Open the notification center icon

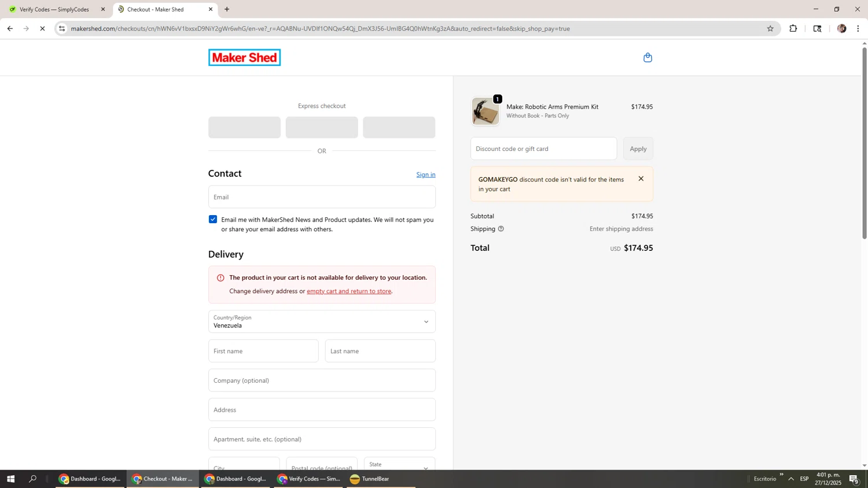tap(854, 479)
